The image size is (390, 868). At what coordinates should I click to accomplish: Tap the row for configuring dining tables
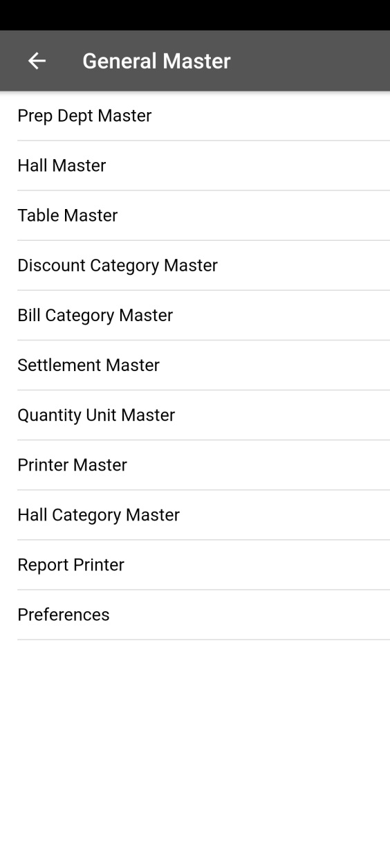(x=195, y=215)
